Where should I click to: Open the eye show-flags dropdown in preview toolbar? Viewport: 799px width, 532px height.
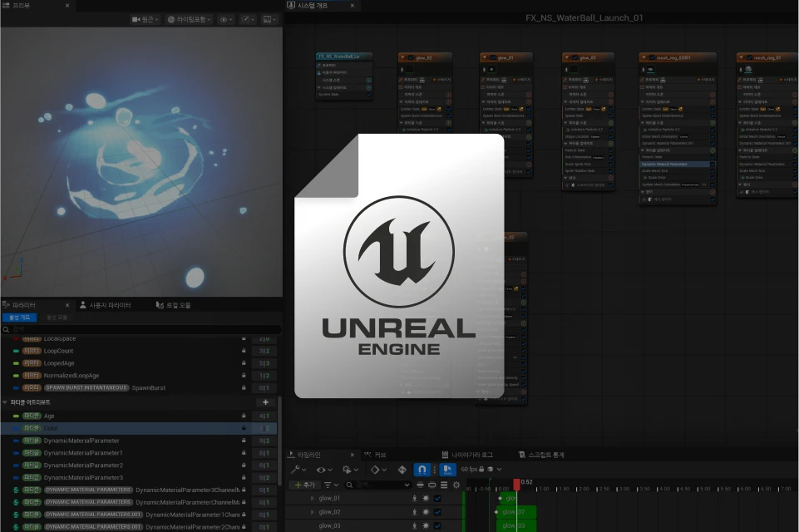tap(226, 19)
